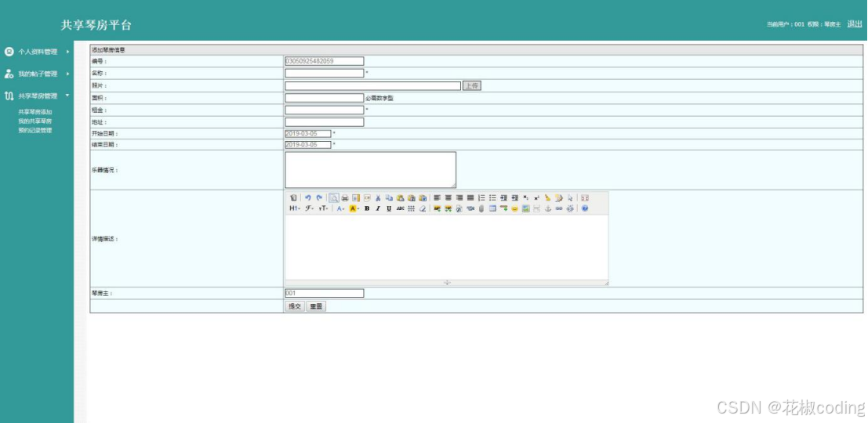Click the 地址 input field
Screen dimensions: 868x423
325,122
